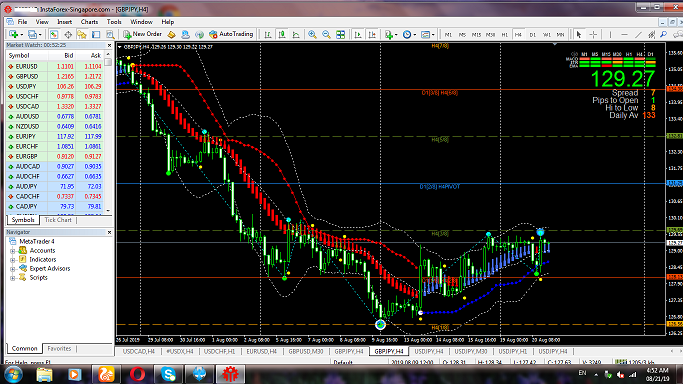Switch chart to line chart mode
Screen dimensions: 683x384
(x=296, y=34)
